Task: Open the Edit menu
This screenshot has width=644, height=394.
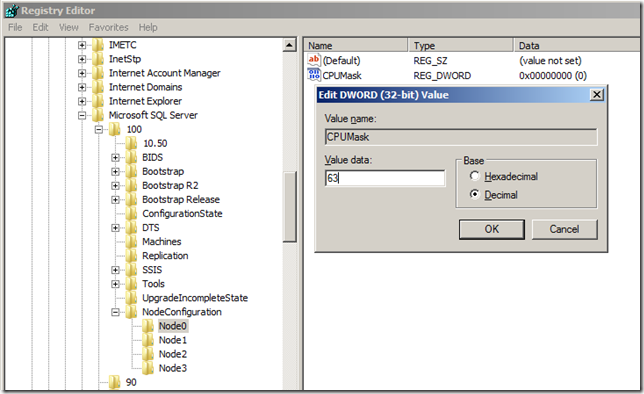Action: point(40,28)
